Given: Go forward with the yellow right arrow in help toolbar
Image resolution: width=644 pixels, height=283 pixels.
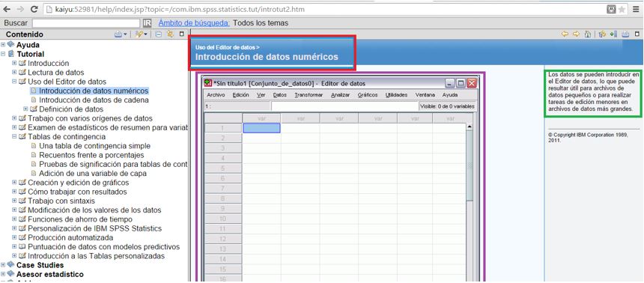Looking at the screenshot, I should point(576,34).
